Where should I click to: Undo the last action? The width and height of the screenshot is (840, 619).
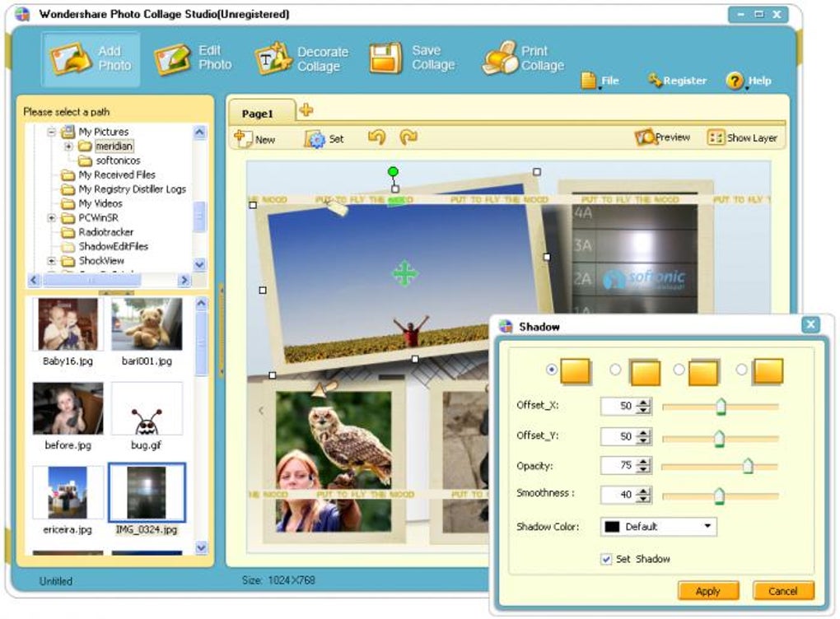point(377,137)
